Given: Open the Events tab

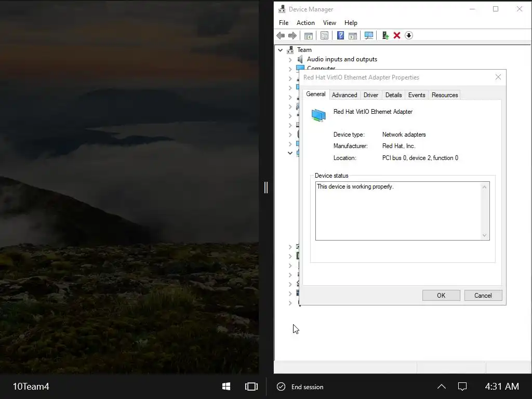Looking at the screenshot, I should click(417, 95).
